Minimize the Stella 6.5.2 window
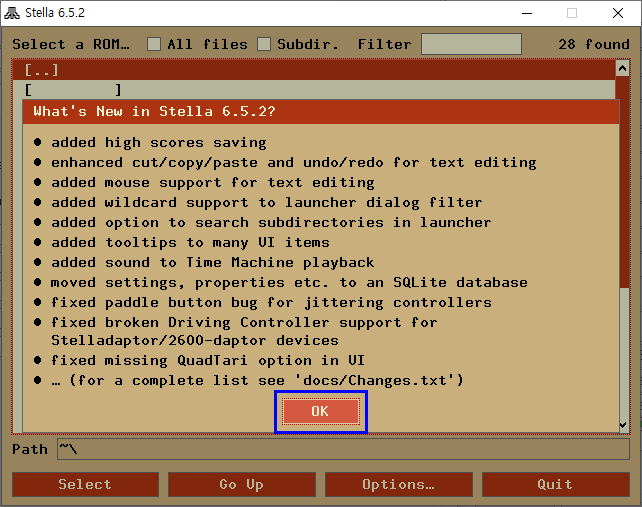 click(x=527, y=13)
